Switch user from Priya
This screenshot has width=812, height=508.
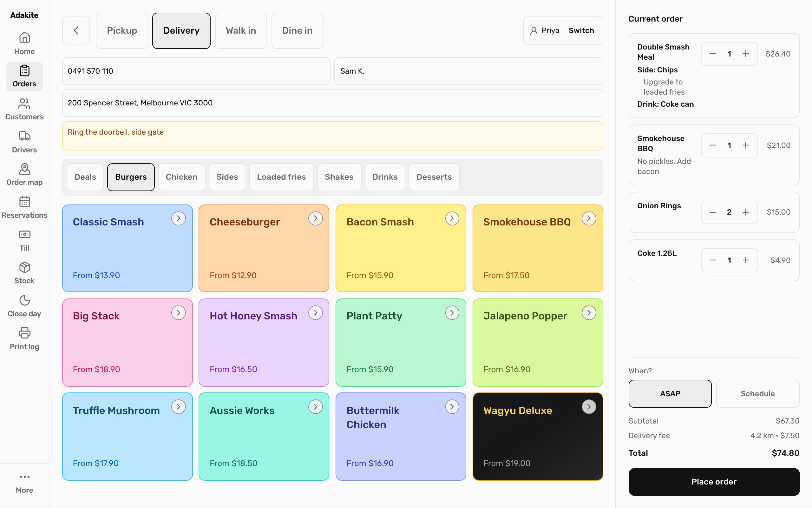[x=581, y=30]
